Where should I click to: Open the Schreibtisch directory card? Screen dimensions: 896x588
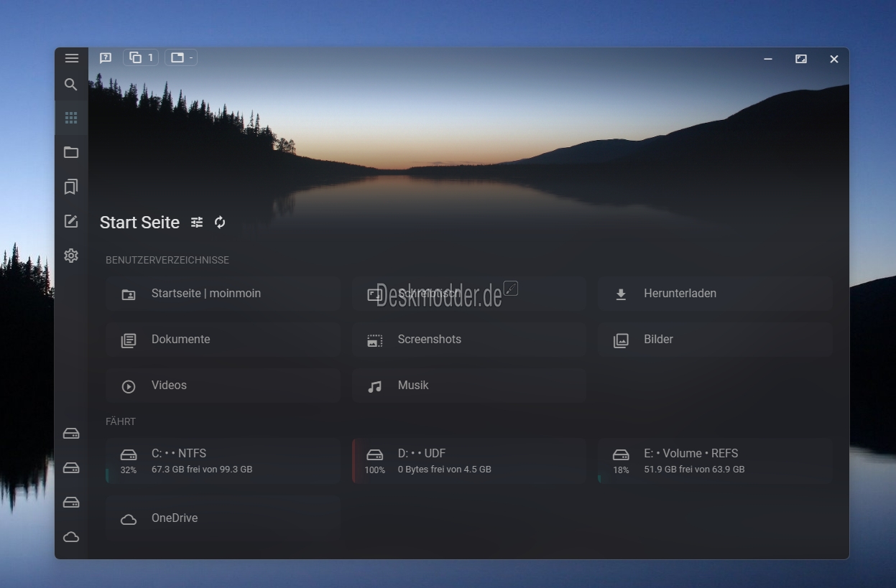point(469,294)
